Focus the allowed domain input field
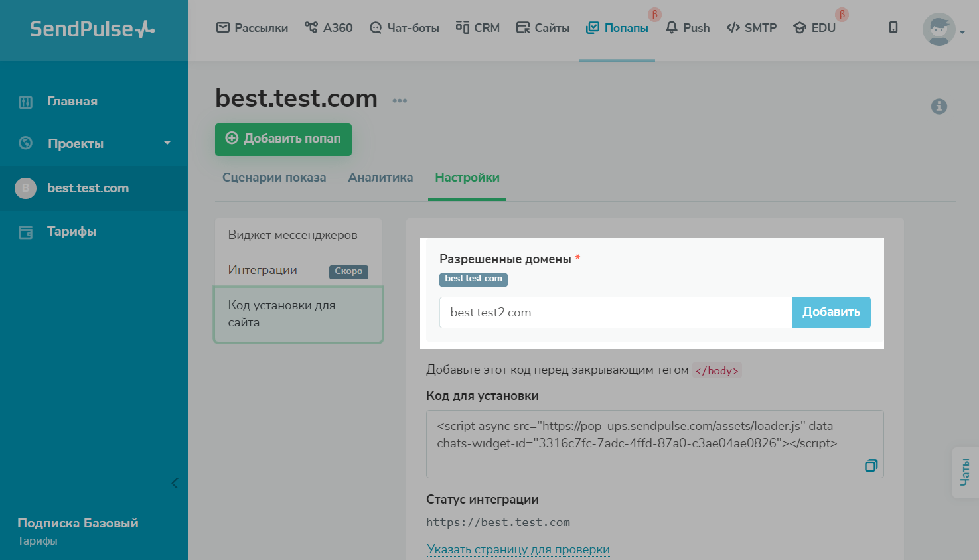 click(615, 313)
